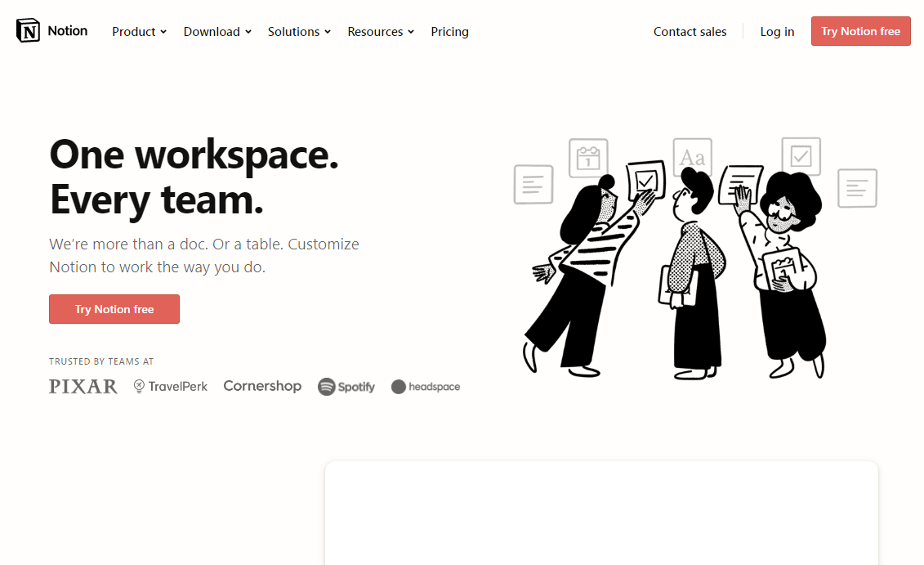Click the Aa typography icon in illustration
The height and width of the screenshot is (565, 924).
tap(693, 157)
